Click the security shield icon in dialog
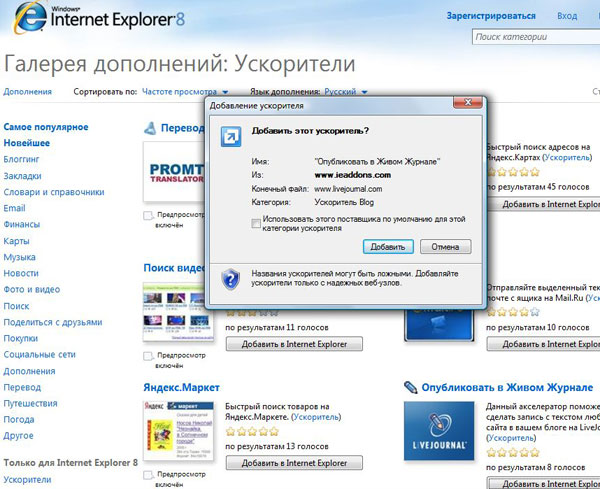Viewport: 600px width, 489px height. [x=230, y=277]
